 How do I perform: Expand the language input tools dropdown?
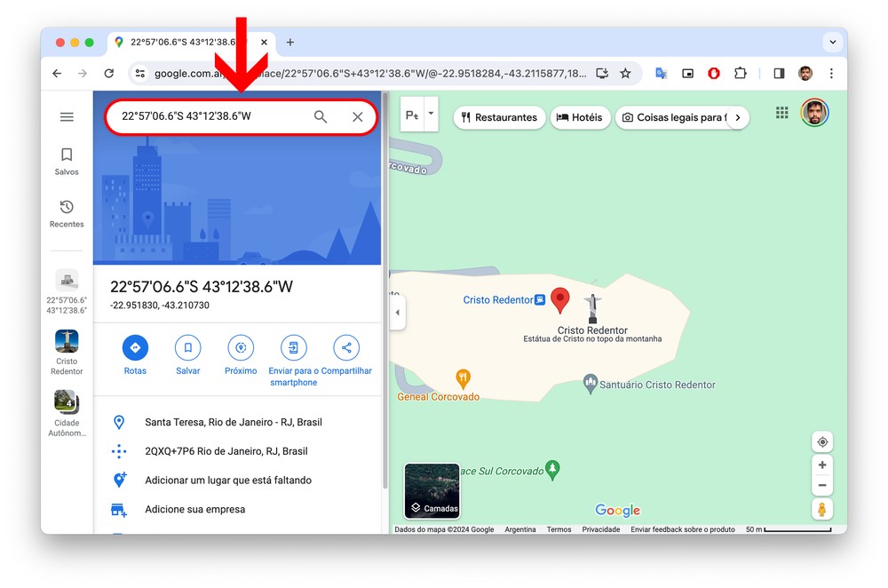coord(431,115)
